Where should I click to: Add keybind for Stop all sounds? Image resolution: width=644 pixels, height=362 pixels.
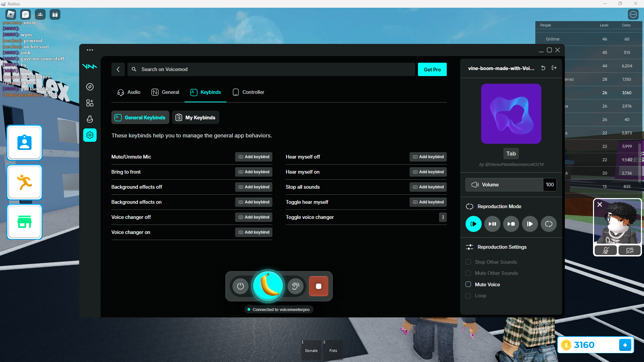point(428,187)
